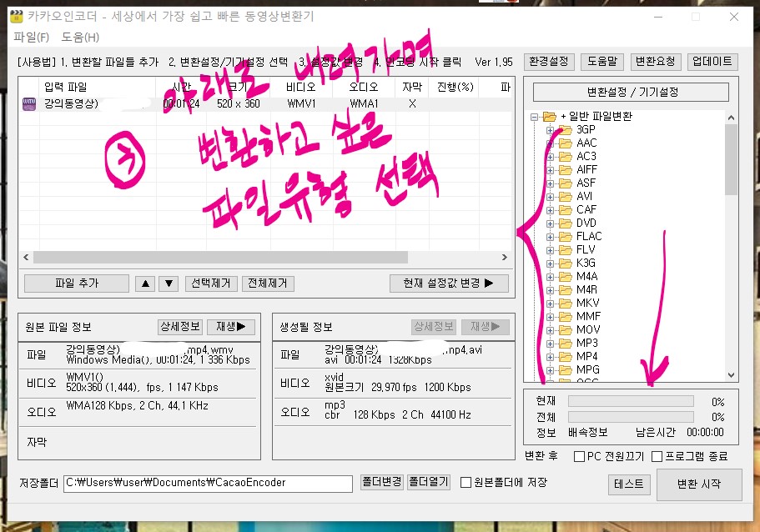The height and width of the screenshot is (532, 760).
Task: Click the 전체제거 button
Action: point(268,284)
